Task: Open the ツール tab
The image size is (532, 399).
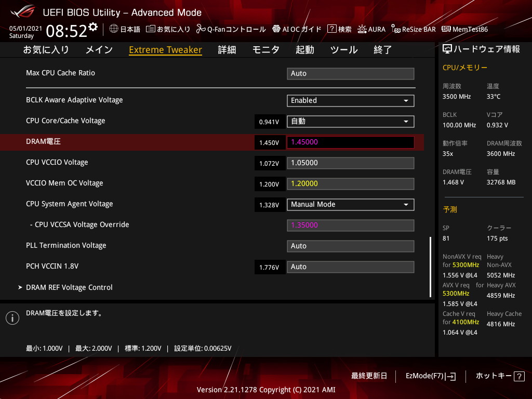Action: 344,50
